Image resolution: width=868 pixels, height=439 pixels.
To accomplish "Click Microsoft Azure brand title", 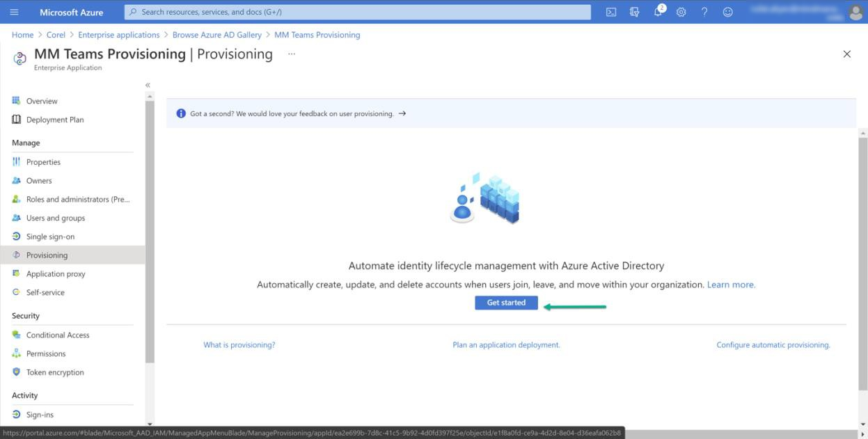I will coord(72,12).
